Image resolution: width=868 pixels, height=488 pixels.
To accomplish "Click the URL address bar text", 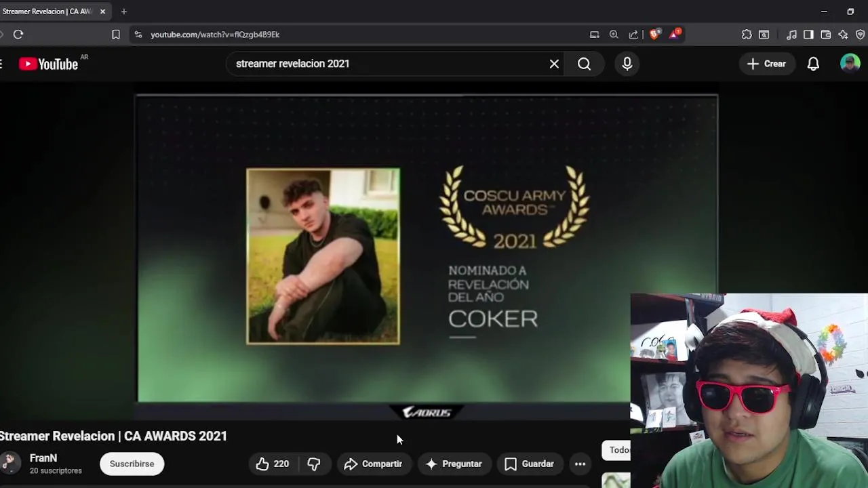I will 215,35.
